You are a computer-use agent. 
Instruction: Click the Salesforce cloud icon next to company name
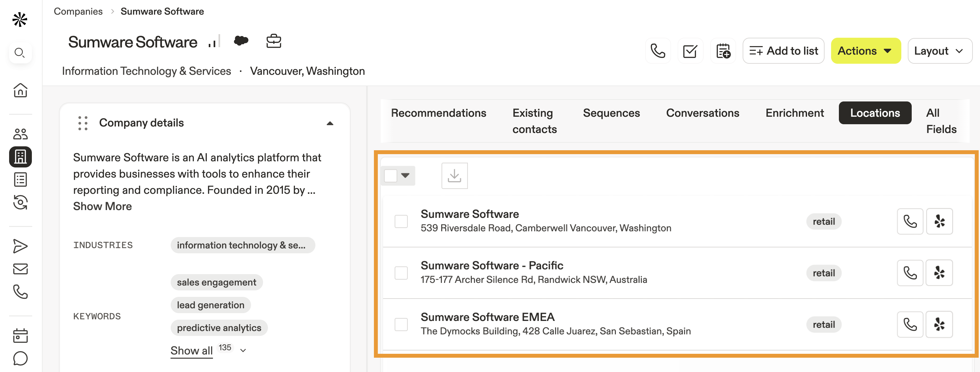coord(241,41)
